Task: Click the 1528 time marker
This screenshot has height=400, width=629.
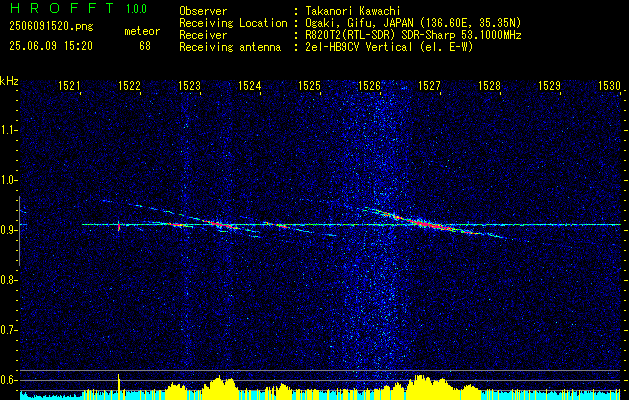Action: coord(489,85)
